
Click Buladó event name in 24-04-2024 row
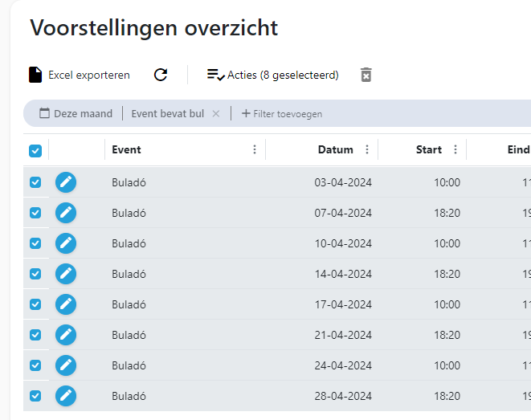coord(129,365)
